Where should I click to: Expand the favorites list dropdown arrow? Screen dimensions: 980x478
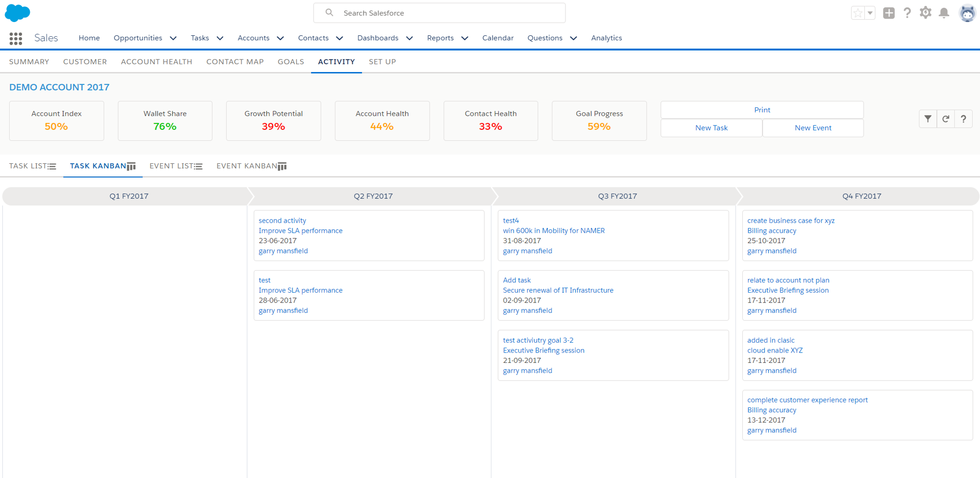(870, 13)
